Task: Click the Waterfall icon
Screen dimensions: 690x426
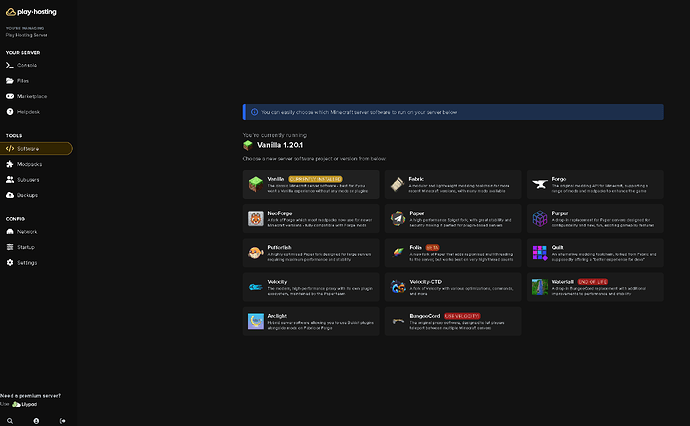Action: pos(540,287)
